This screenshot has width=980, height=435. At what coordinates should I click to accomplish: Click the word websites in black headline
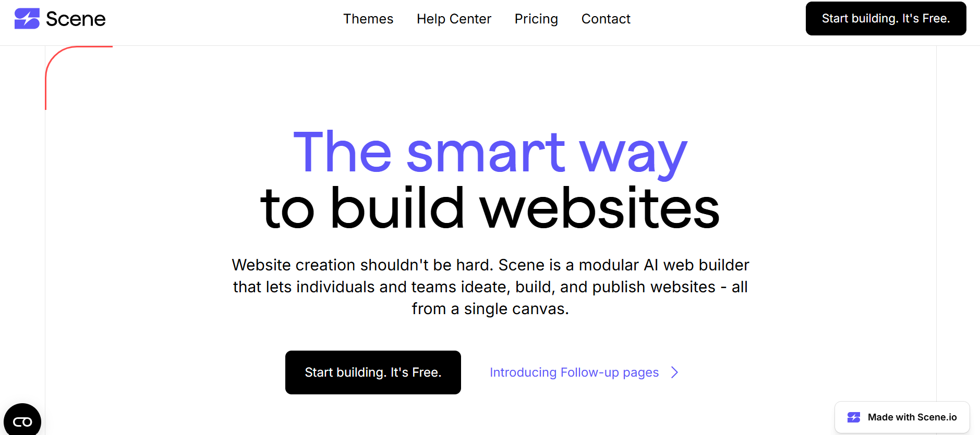point(600,208)
